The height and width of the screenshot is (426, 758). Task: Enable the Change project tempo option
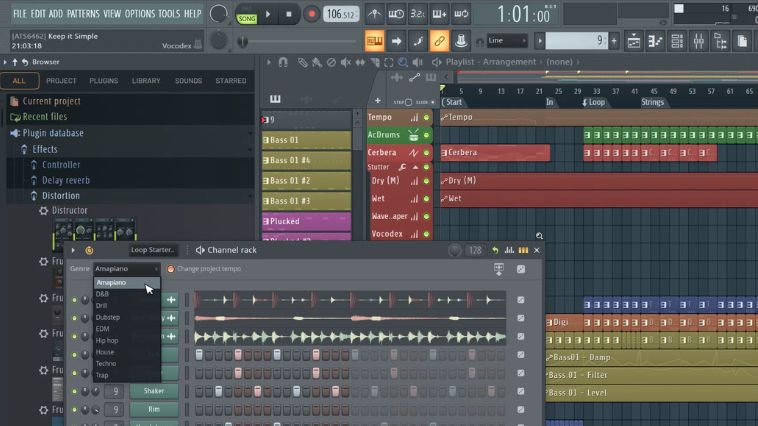(171, 269)
